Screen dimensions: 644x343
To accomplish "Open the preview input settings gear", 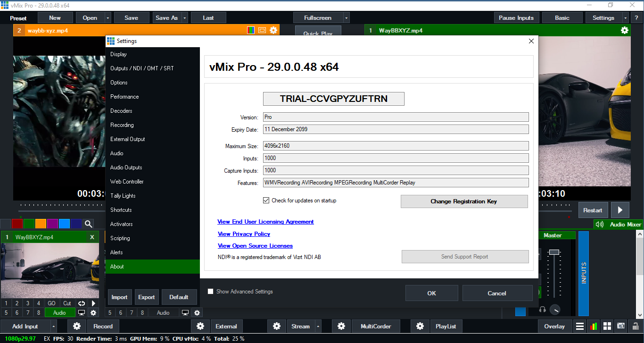I will coord(273,30).
